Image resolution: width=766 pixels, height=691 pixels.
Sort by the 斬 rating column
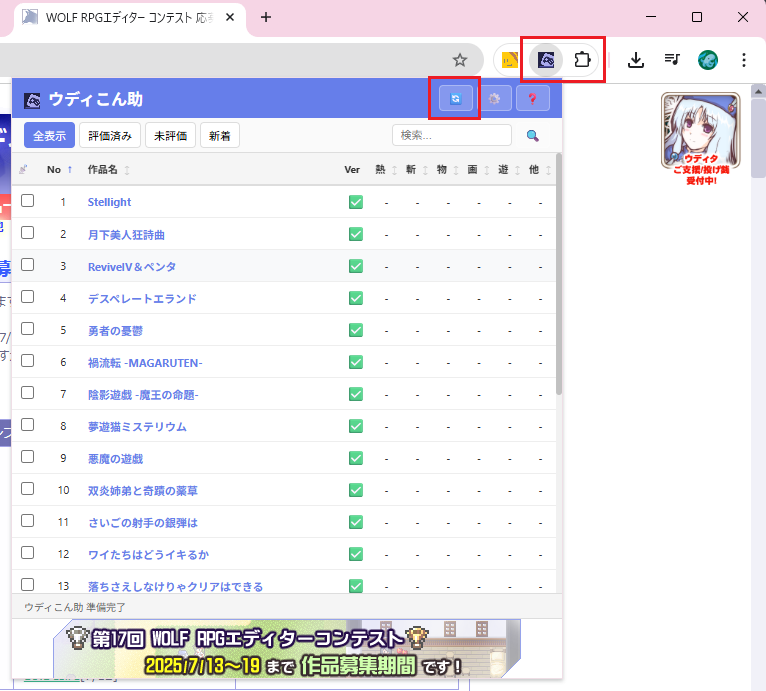point(417,170)
